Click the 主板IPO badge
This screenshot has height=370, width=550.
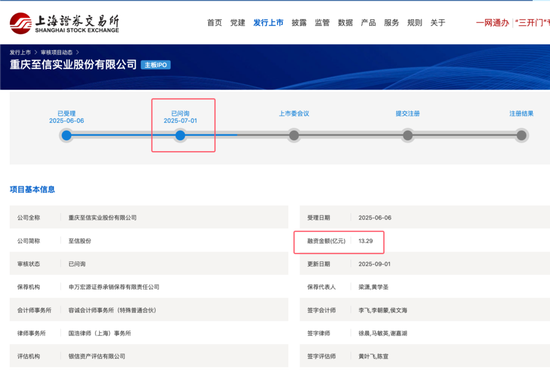point(156,65)
